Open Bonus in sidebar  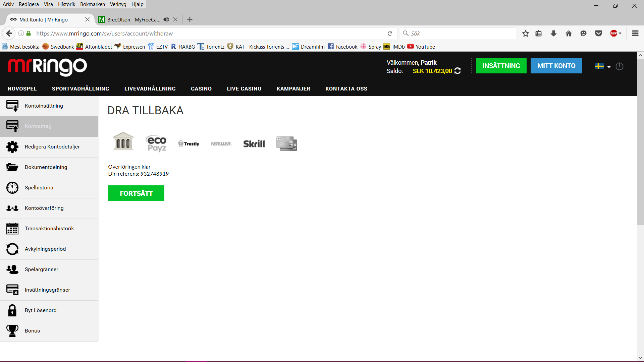pos(49,331)
